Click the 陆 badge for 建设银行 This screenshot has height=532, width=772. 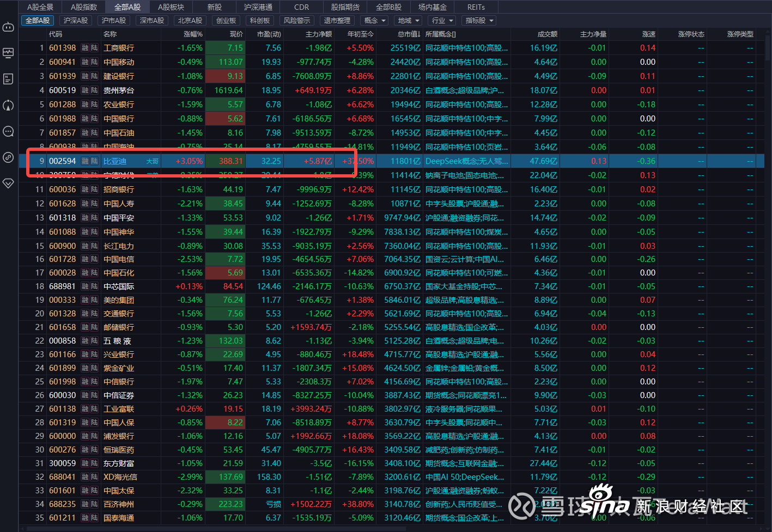94,76
